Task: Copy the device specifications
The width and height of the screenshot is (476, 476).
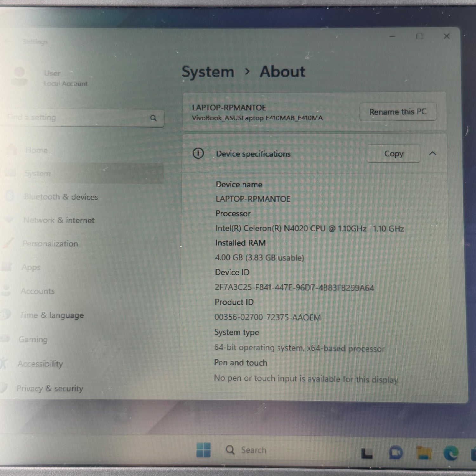Action: pyautogui.click(x=393, y=154)
